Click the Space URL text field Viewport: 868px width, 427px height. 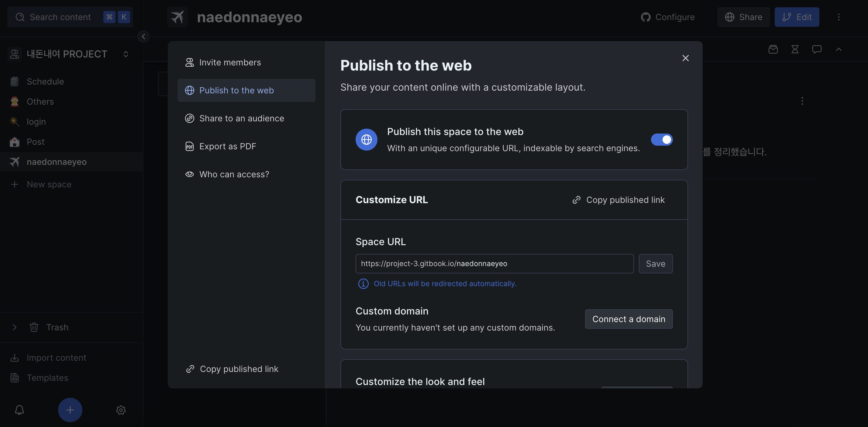point(494,264)
